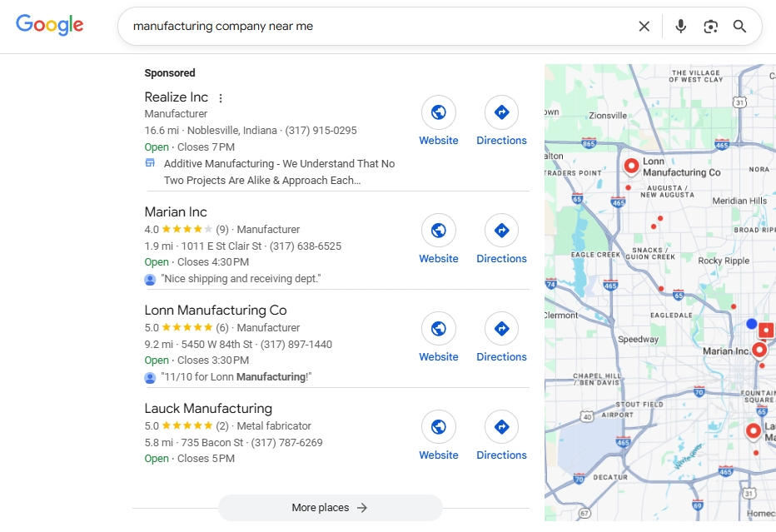Get directions to Lonn Manufacturing Co
776x532 pixels.
pos(501,329)
